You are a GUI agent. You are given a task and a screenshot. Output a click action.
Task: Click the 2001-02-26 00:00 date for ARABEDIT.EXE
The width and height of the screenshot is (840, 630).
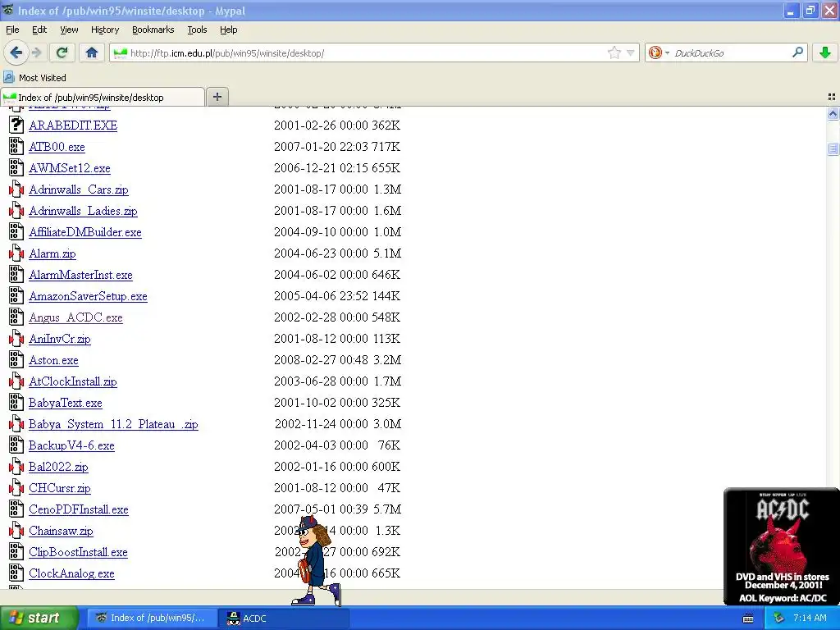(321, 126)
